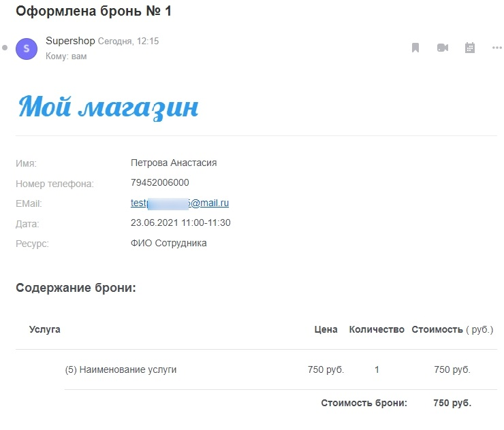Expand the 'Кому: вам' recipient details
This screenshot has height=430, width=504.
[x=66, y=56]
